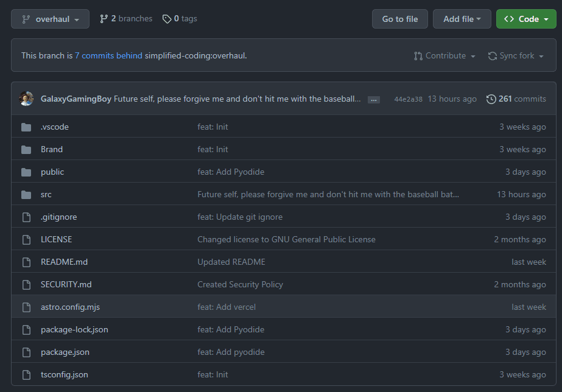The width and height of the screenshot is (562, 392).
Task: Expand commit message with ellipsis button
Action: (x=374, y=99)
